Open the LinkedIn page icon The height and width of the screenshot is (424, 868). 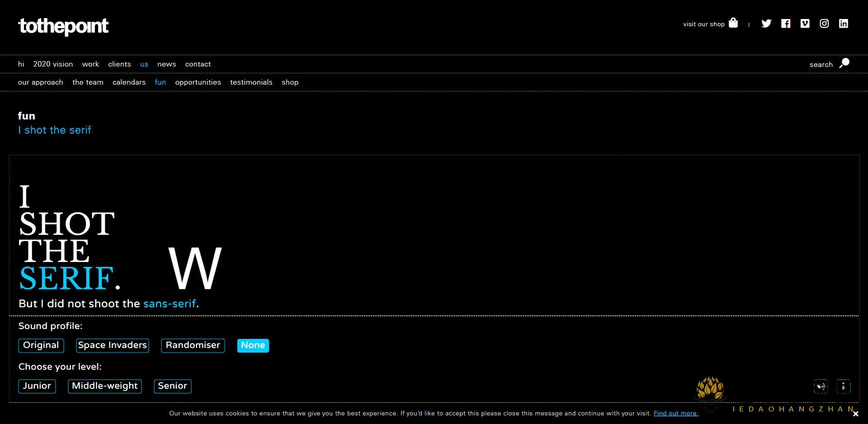pos(843,24)
